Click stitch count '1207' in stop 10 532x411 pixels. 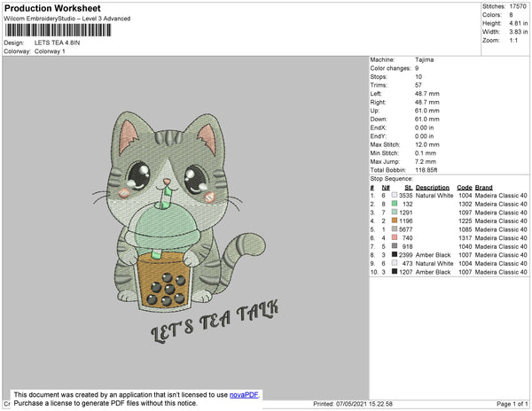(405, 272)
